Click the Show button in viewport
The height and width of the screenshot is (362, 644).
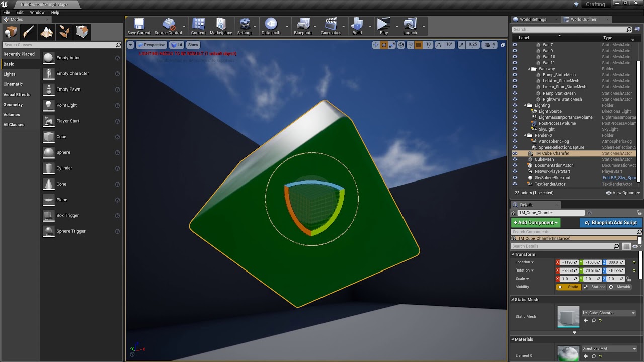(193, 45)
